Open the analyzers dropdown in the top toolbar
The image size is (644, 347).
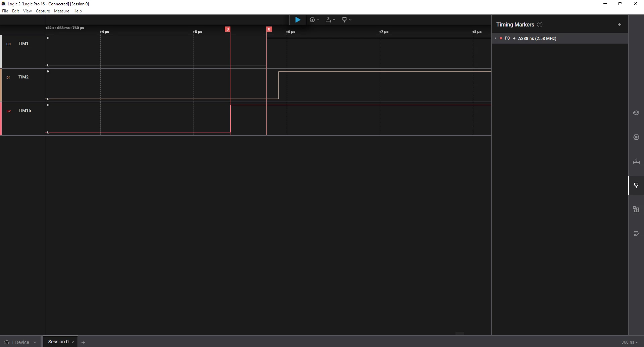pos(314,20)
